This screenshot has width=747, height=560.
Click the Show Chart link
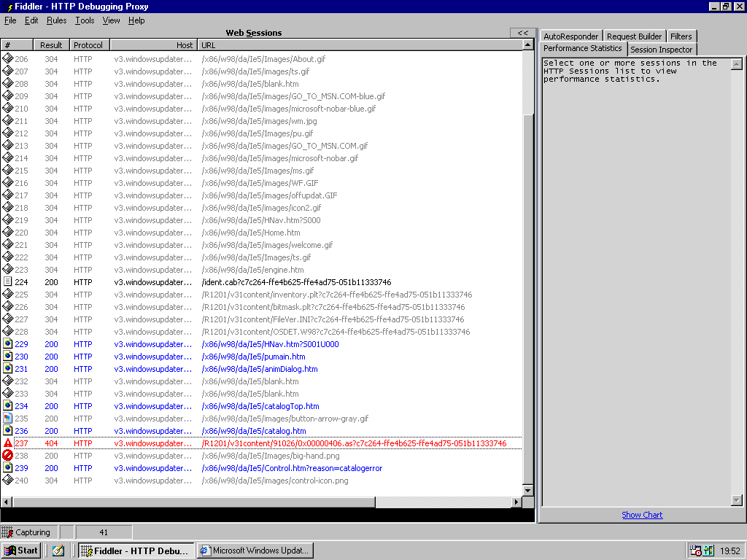pyautogui.click(x=642, y=515)
